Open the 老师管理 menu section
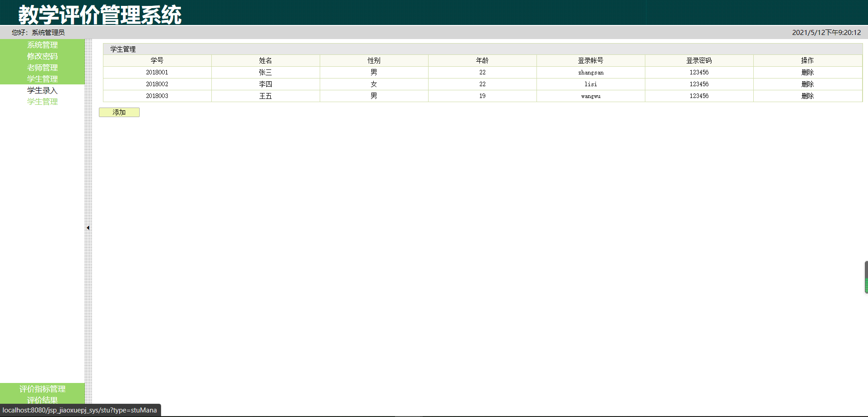 (x=42, y=68)
